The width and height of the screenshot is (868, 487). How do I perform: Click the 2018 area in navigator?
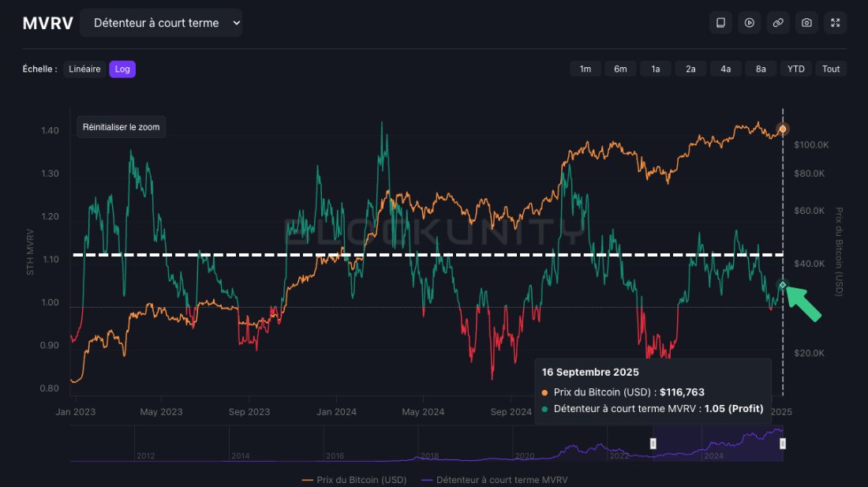tap(429, 455)
